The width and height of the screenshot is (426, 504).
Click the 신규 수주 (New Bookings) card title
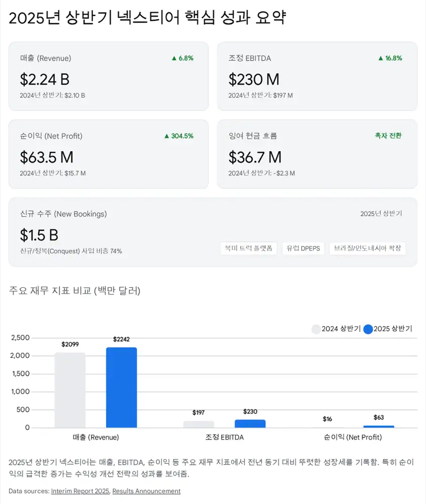tap(63, 214)
